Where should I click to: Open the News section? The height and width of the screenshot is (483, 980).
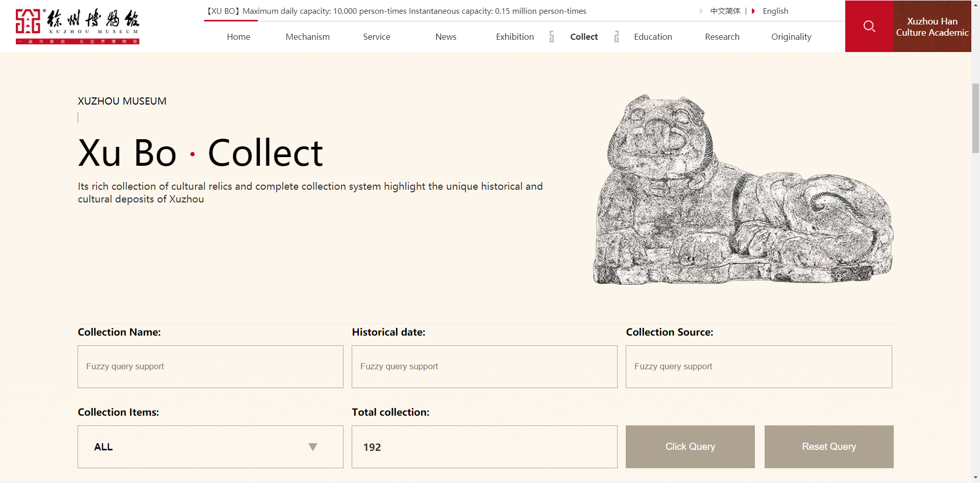click(446, 37)
